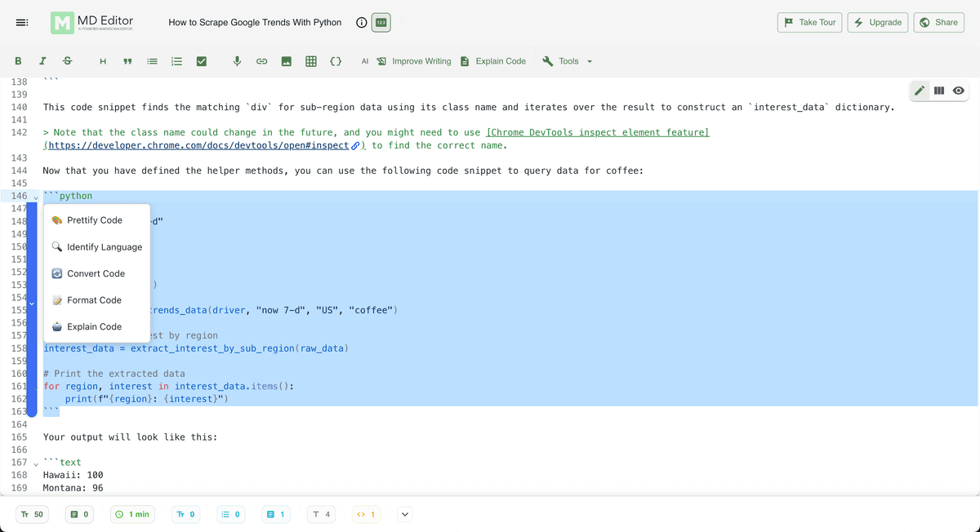Image resolution: width=980 pixels, height=532 pixels.
Task: Choose Format Code from menu
Action: point(96,300)
